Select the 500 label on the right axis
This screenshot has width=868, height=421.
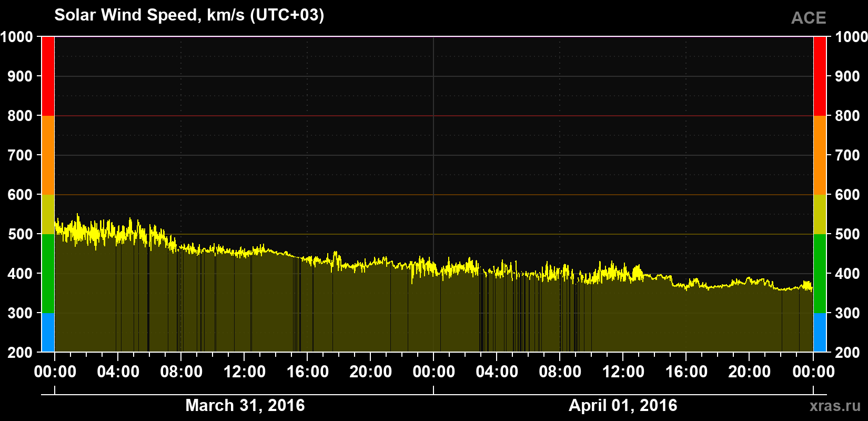pos(847,234)
